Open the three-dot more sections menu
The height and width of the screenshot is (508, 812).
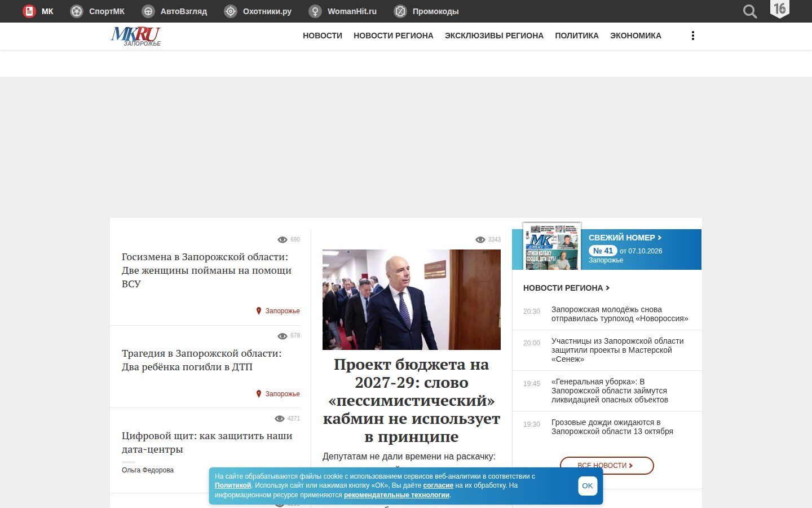click(x=693, y=36)
